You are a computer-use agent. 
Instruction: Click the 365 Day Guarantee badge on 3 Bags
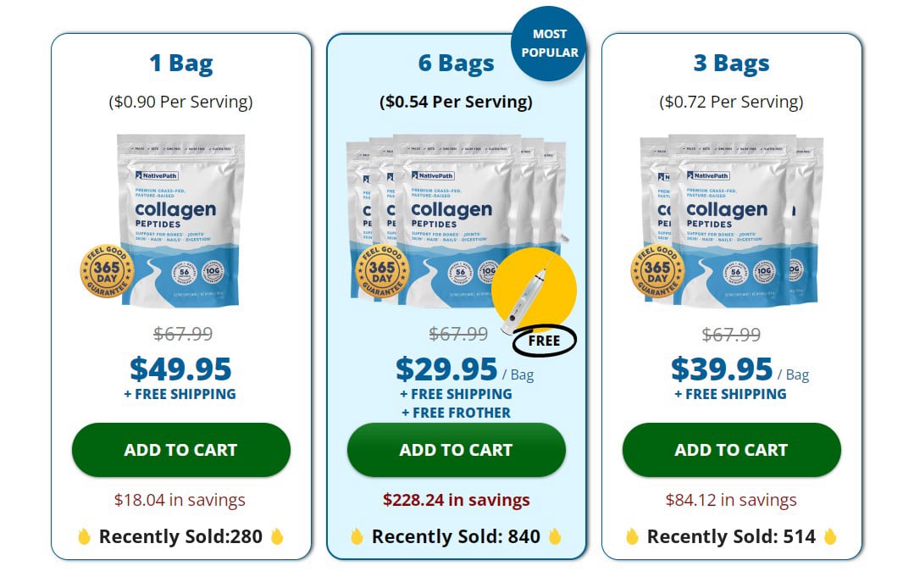pos(657,272)
